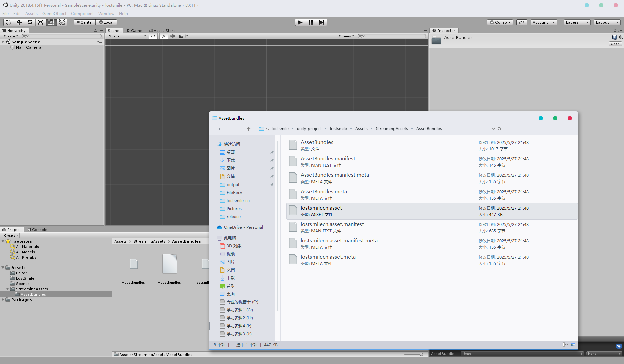Click StreamingAssets in Explorer breadcrumb
This screenshot has height=364, width=624.
tap(392, 129)
